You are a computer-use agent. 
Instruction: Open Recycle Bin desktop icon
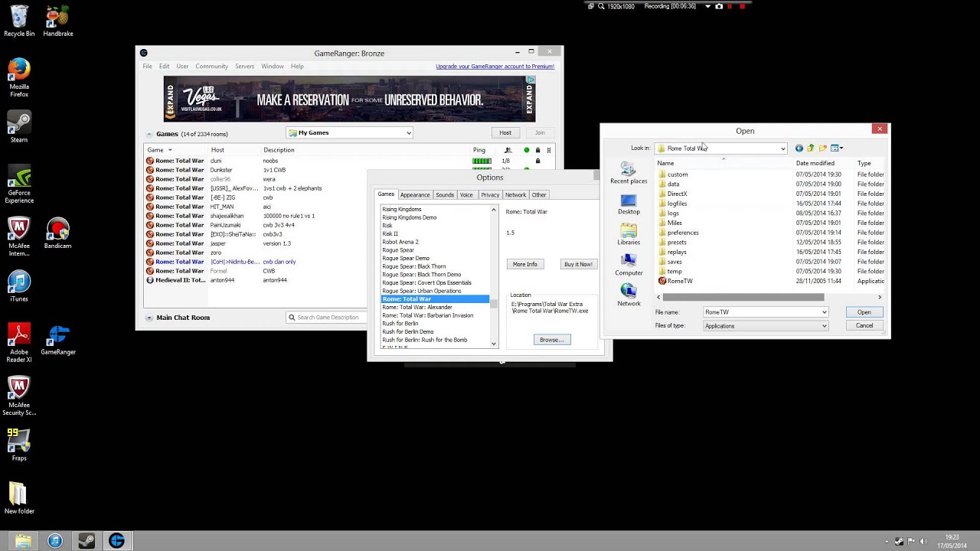point(19,22)
